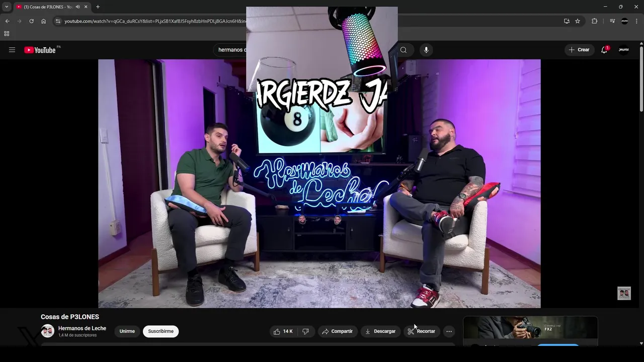Open the apps grid in bookmarks bar
Image resolution: width=644 pixels, height=362 pixels.
pyautogui.click(x=7, y=34)
